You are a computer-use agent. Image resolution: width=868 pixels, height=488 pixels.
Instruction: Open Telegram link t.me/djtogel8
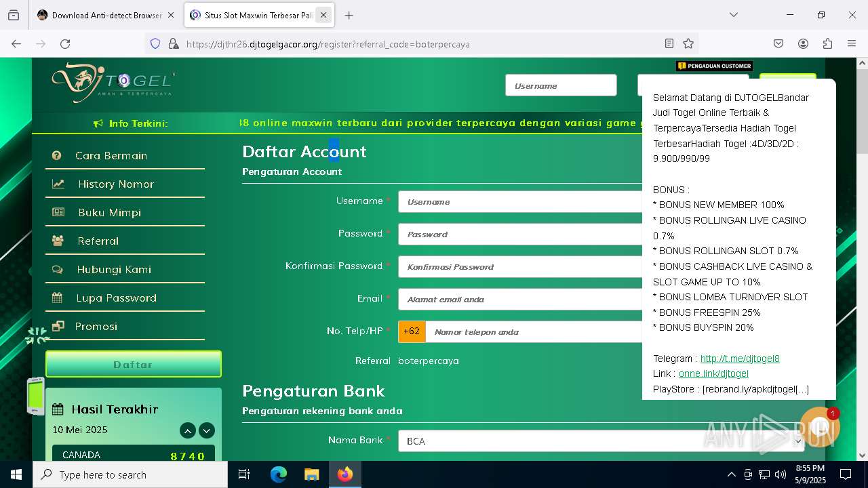click(740, 359)
